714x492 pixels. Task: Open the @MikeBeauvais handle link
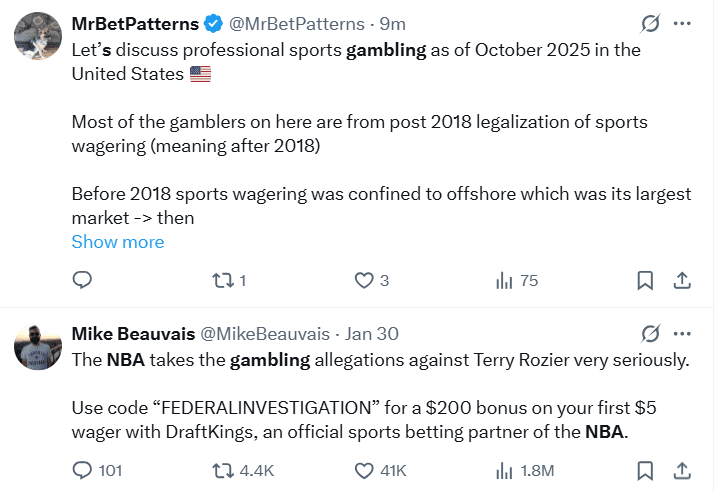point(263,333)
